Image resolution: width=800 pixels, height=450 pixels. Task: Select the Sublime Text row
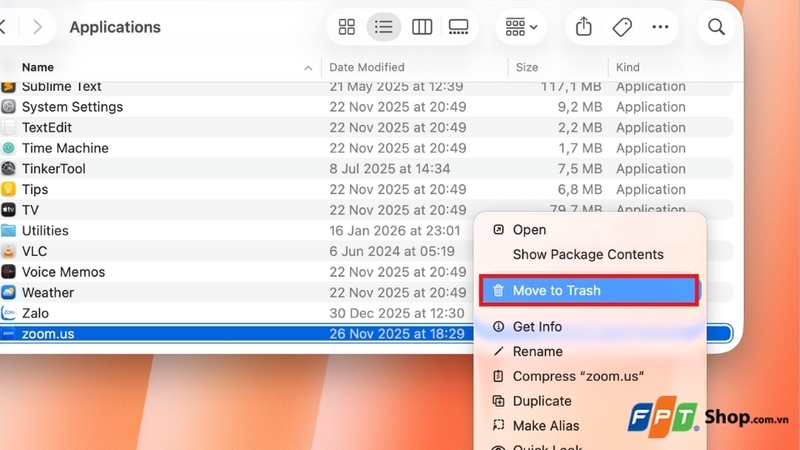(366, 88)
